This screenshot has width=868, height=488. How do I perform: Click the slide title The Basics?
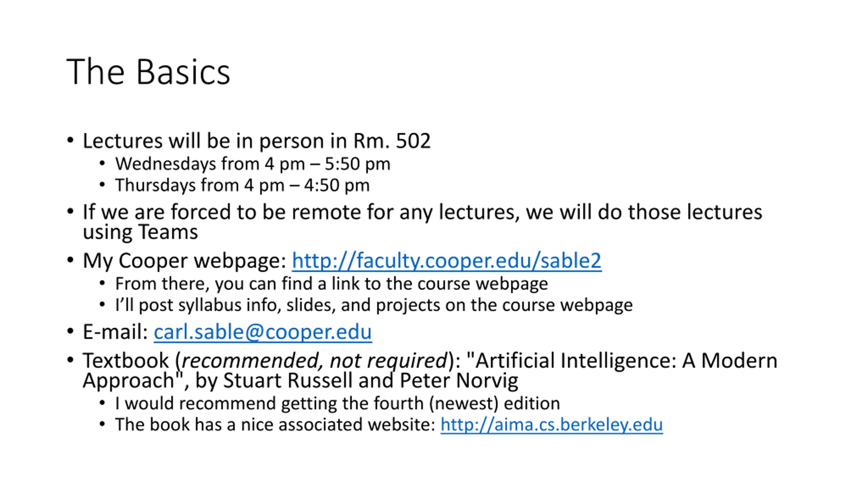(148, 72)
